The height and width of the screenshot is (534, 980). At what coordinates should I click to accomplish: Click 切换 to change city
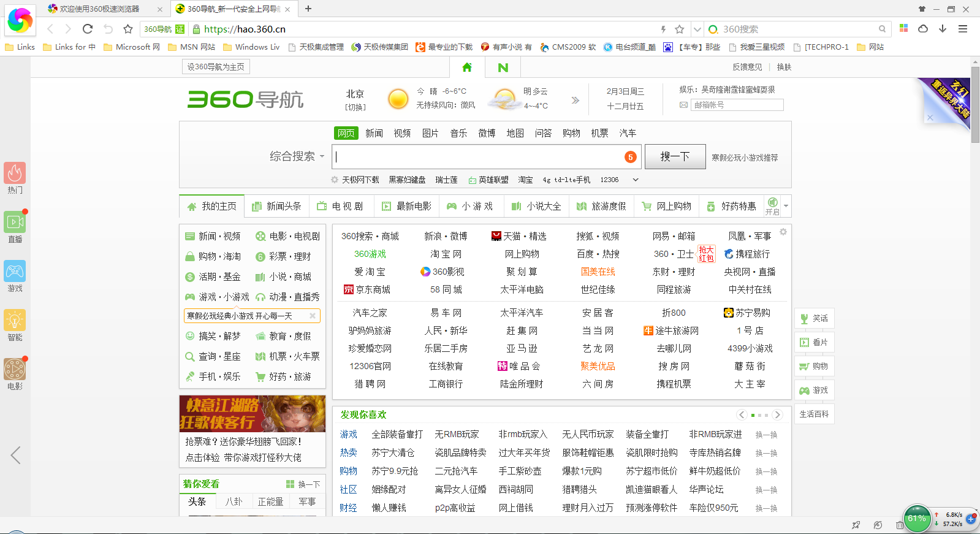coord(355,107)
